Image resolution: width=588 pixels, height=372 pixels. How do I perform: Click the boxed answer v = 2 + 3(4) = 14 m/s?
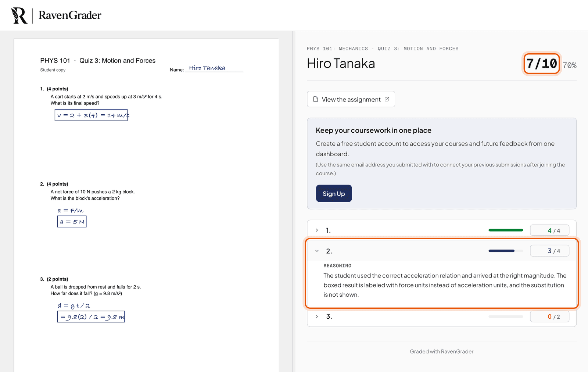point(92,115)
